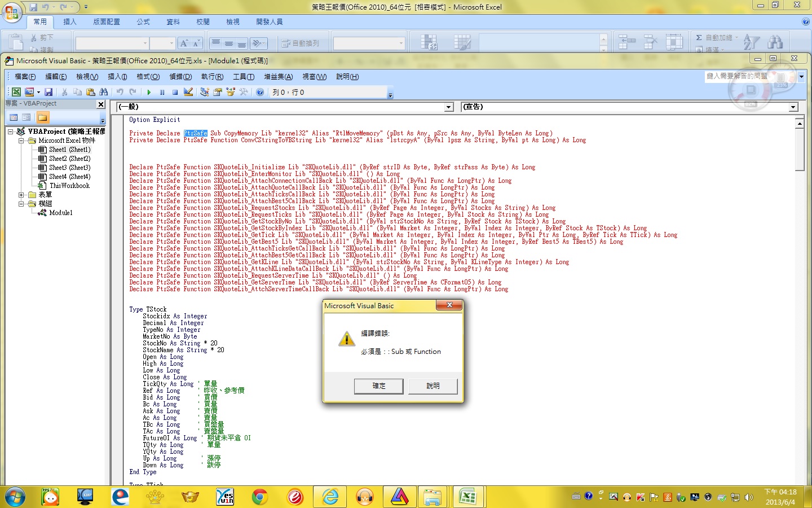Redo the last action in VBA editor
The image size is (812, 508).
tap(133, 92)
